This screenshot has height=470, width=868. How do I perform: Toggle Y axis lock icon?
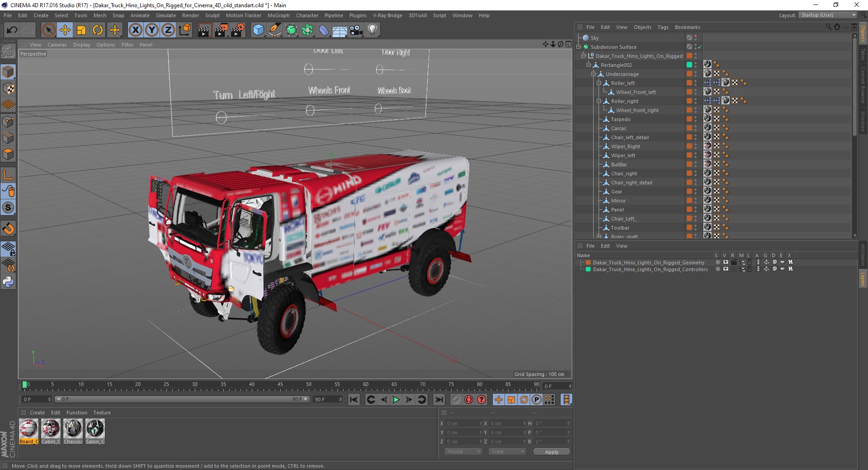(152, 30)
